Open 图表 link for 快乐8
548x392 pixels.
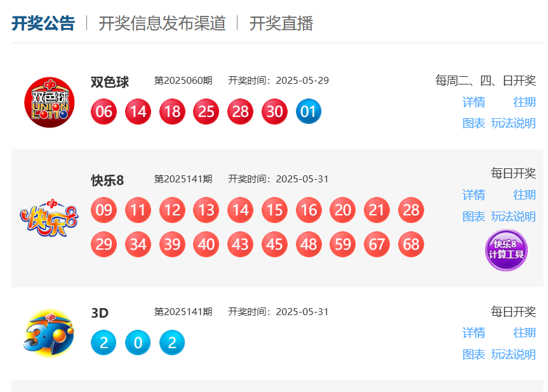click(x=474, y=217)
